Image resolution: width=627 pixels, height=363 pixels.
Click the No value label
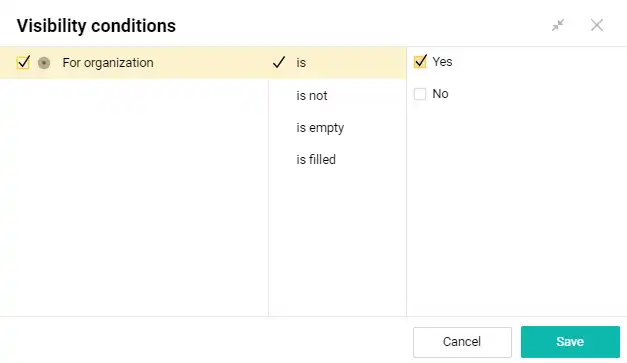coord(440,94)
